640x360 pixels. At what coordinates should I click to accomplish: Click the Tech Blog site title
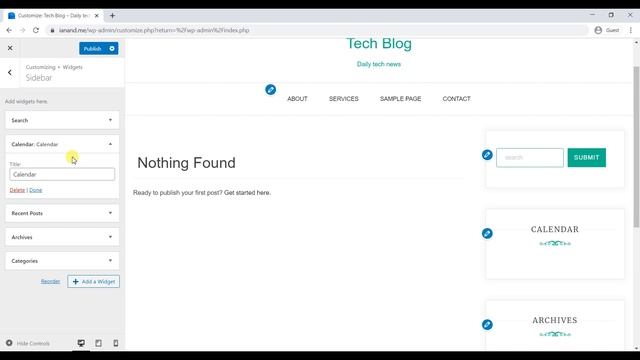379,43
